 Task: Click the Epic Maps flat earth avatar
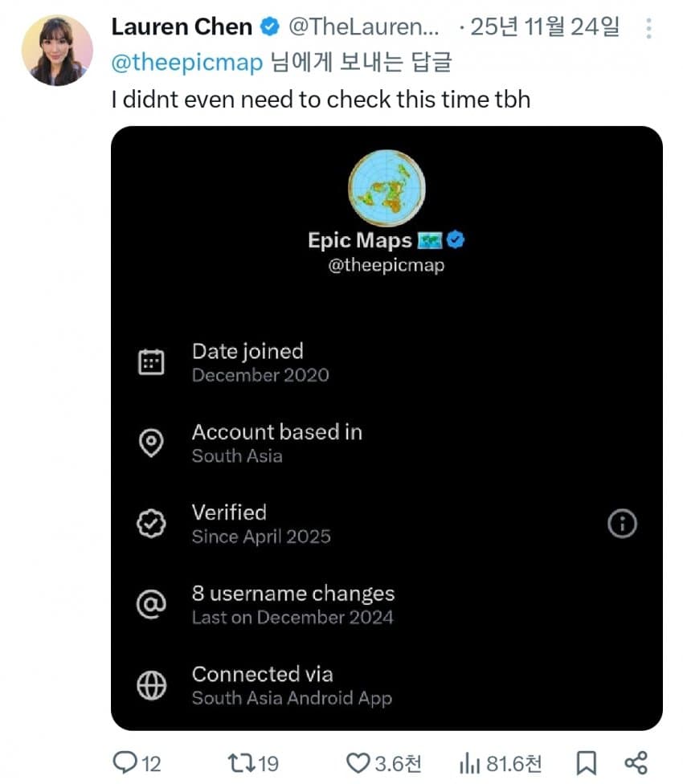coord(386,188)
